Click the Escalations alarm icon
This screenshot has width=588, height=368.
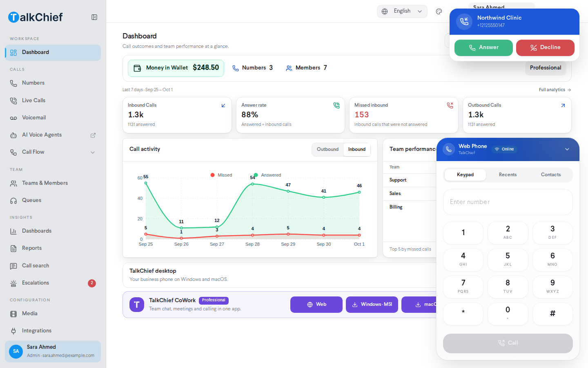point(13,283)
